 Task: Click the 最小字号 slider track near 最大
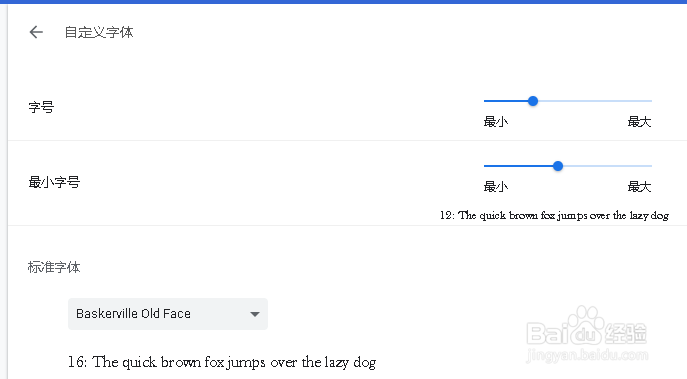point(644,166)
